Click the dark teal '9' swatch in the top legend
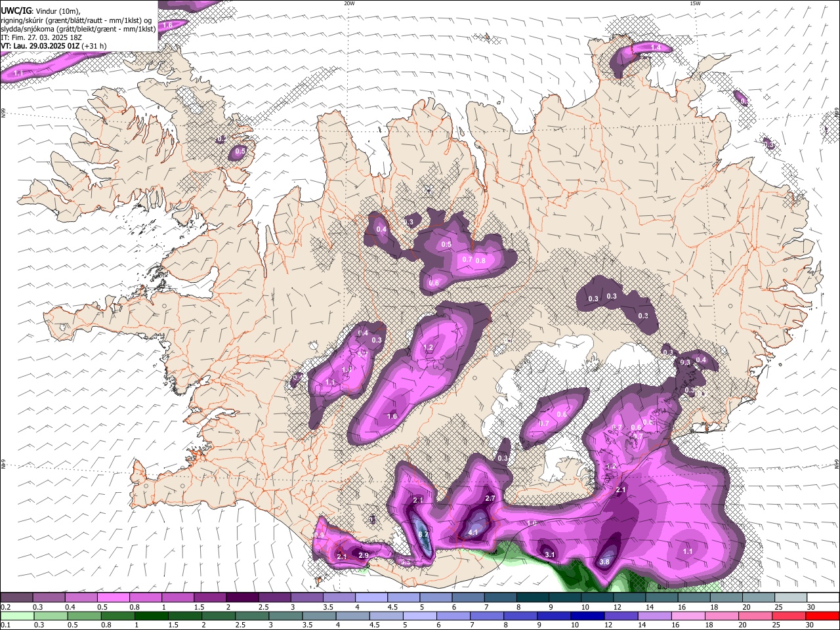Image resolution: width=840 pixels, height=630 pixels. coord(565,597)
